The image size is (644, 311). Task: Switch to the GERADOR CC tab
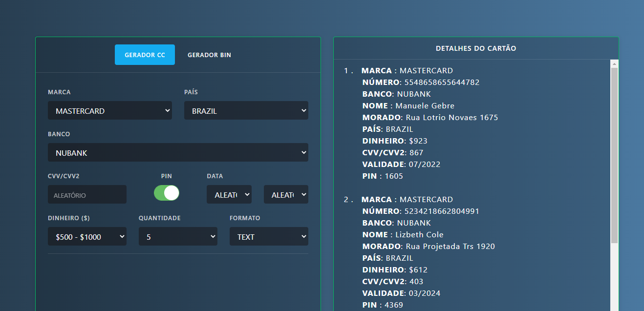click(x=145, y=55)
